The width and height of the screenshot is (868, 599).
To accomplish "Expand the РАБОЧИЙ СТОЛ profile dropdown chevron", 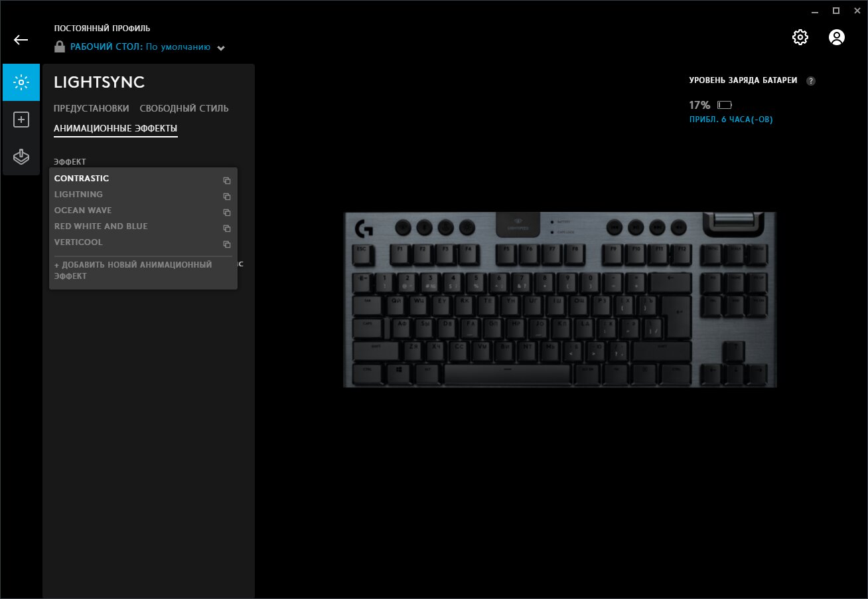I will pos(221,48).
